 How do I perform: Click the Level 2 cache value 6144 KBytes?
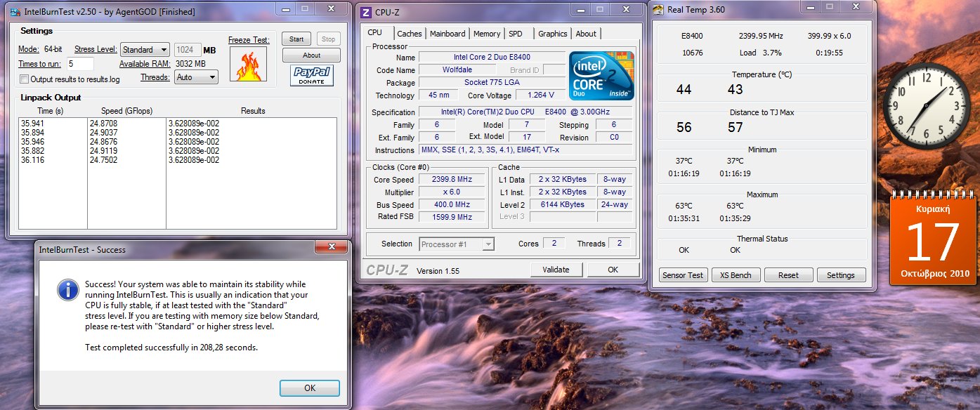pos(562,204)
